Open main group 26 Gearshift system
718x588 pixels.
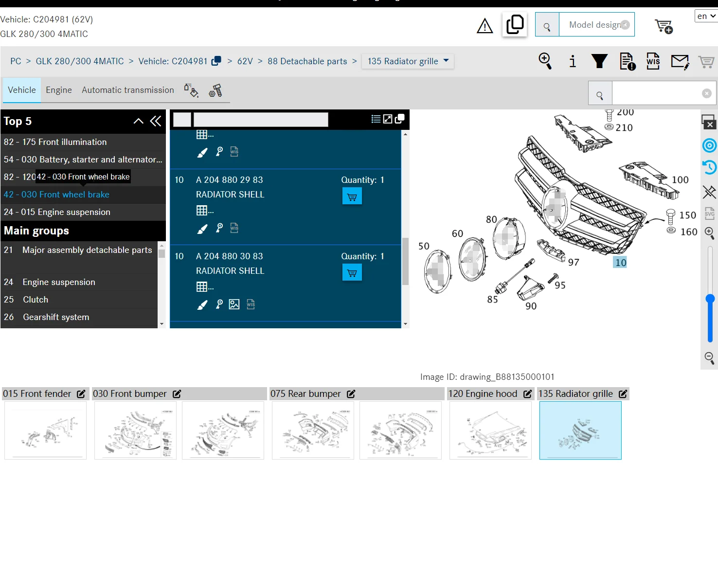(79, 317)
